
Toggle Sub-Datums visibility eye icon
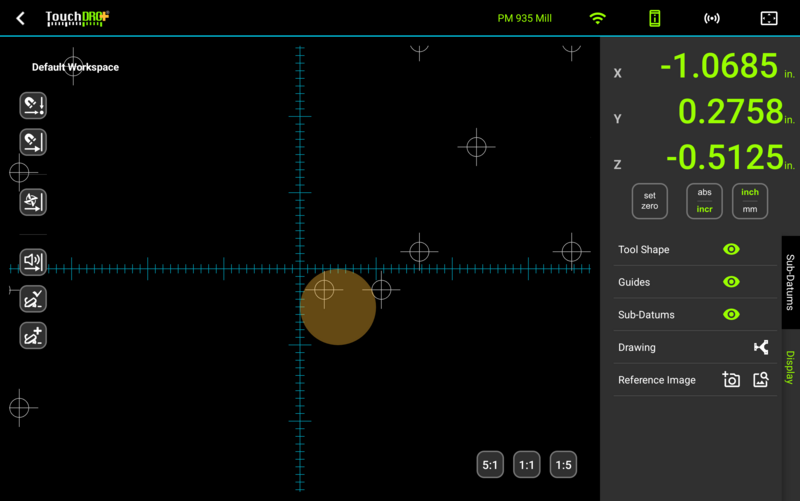coord(731,315)
